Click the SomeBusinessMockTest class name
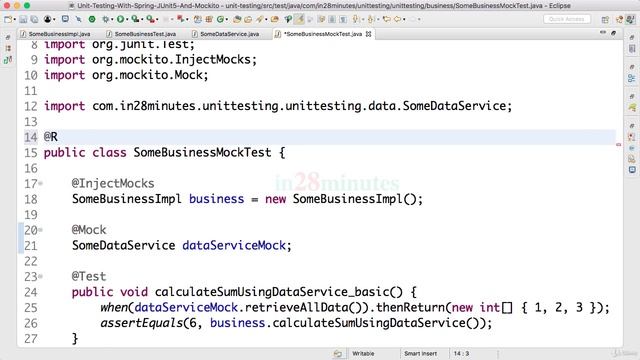 pyautogui.click(x=202, y=153)
